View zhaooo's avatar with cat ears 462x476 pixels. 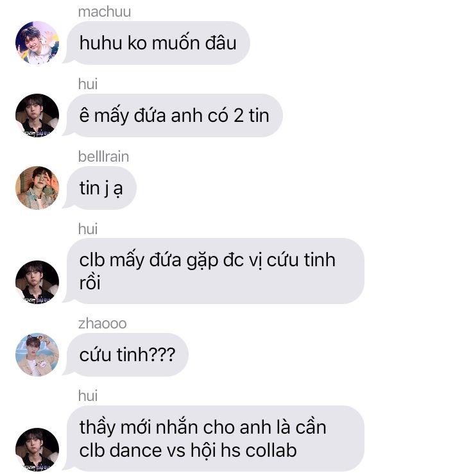pos(37,355)
